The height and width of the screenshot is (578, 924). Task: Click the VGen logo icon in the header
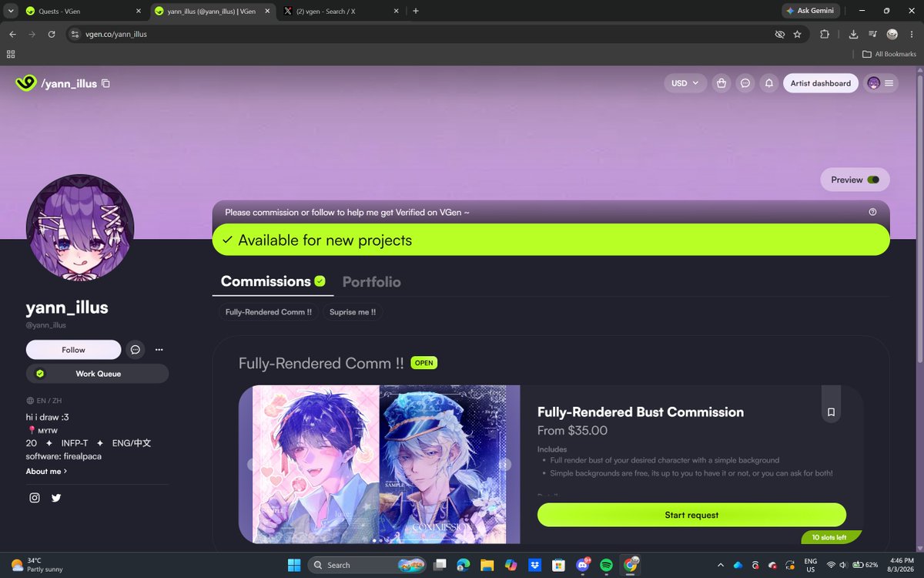[x=26, y=82]
